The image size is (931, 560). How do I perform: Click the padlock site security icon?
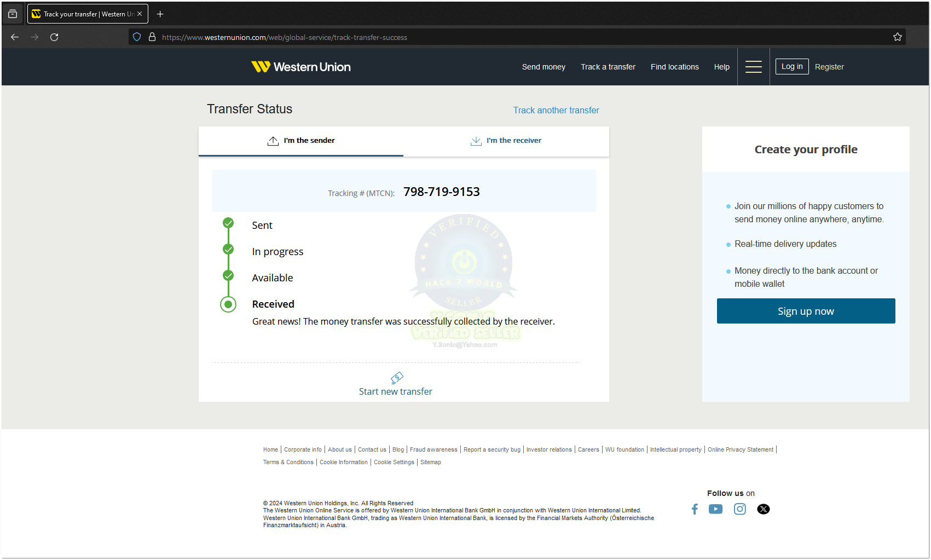click(152, 37)
